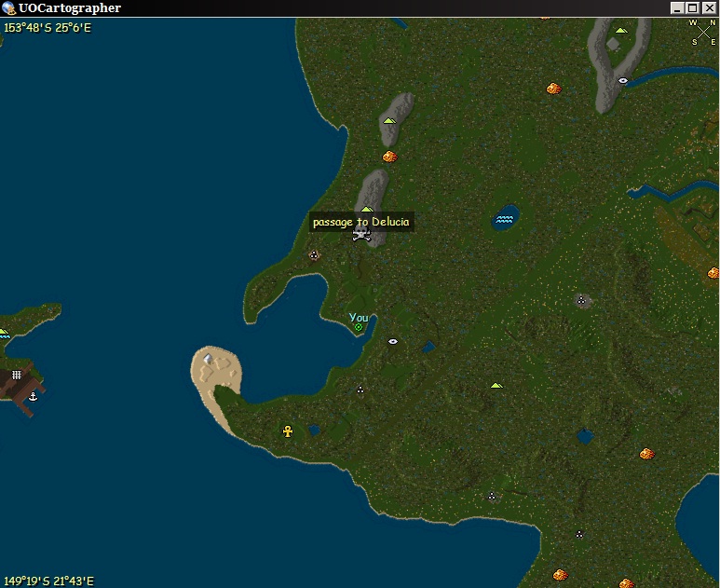Image resolution: width=720 pixels, height=588 pixels.
Task: Click the blue waves icon in the lake
Action: point(504,220)
